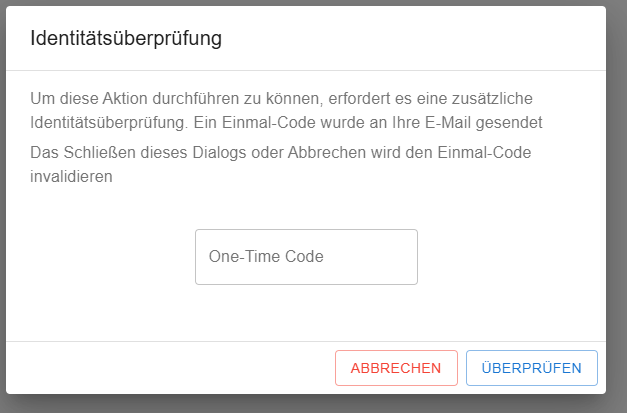Click the One-Time Code input field
627x413 pixels.
306,257
